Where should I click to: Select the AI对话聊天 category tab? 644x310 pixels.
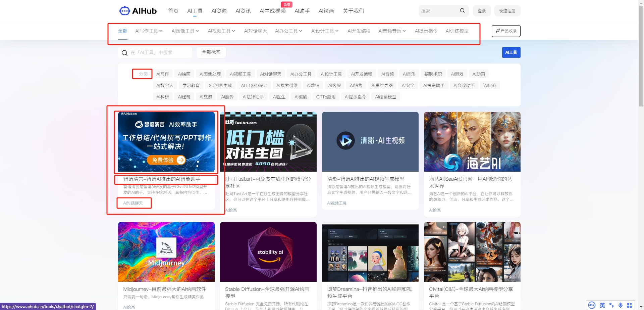click(256, 31)
